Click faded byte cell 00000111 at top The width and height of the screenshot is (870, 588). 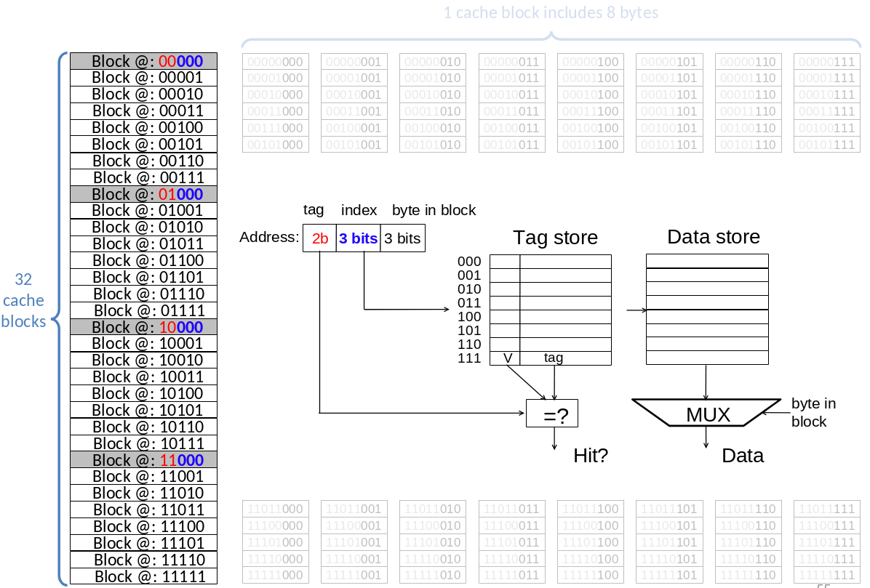826,62
